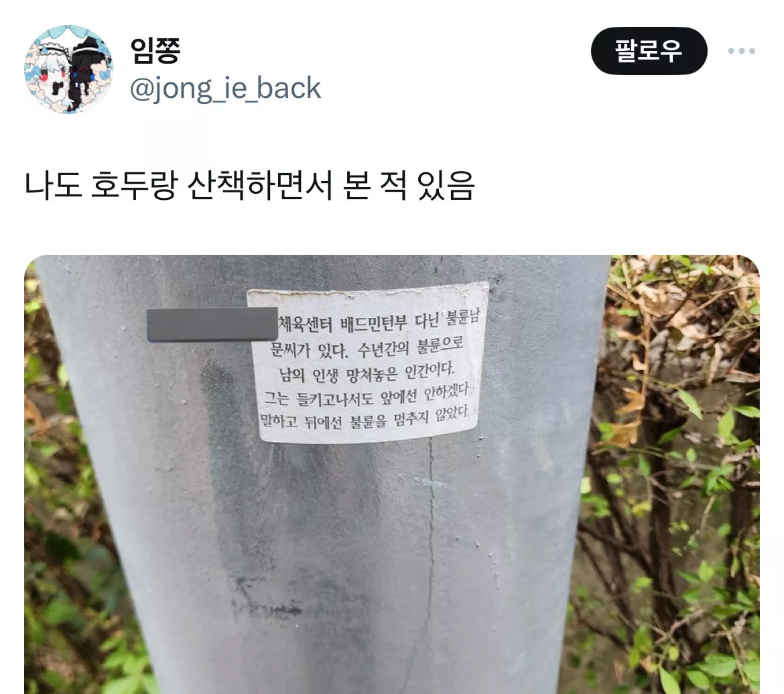This screenshot has width=784, height=694.
Task: Click the gray redaction bar on sticker
Action: tap(212, 325)
